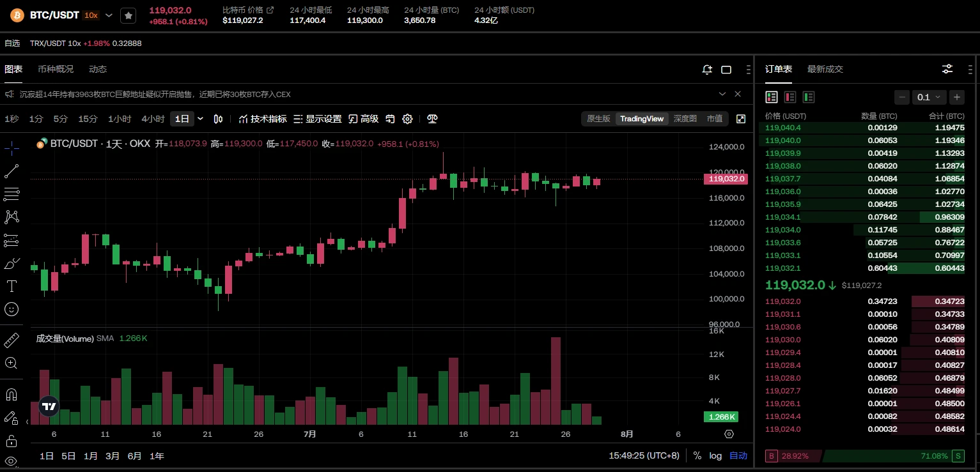Pick the text annotation tool
Viewport: 980px width, 472px height.
pyautogui.click(x=12, y=285)
